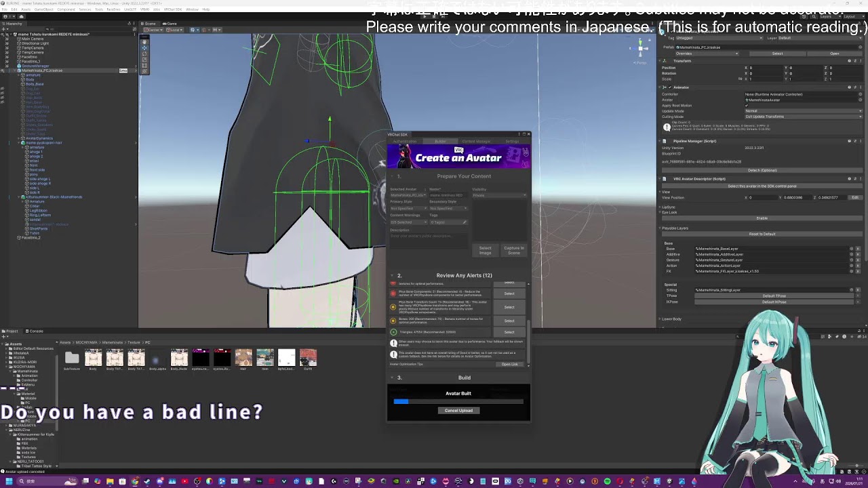Open the Culling Mode dropdown
This screenshot has width=868, height=488.
click(804, 117)
